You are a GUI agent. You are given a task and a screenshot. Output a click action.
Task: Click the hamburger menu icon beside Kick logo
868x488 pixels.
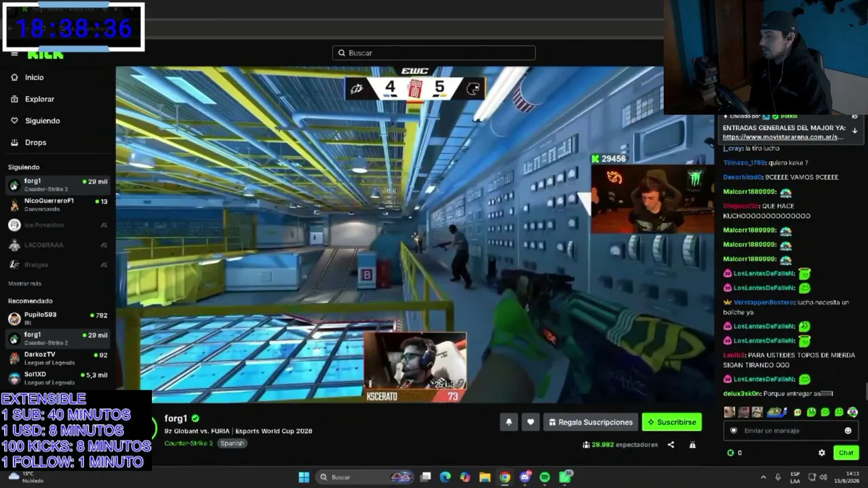(x=14, y=54)
